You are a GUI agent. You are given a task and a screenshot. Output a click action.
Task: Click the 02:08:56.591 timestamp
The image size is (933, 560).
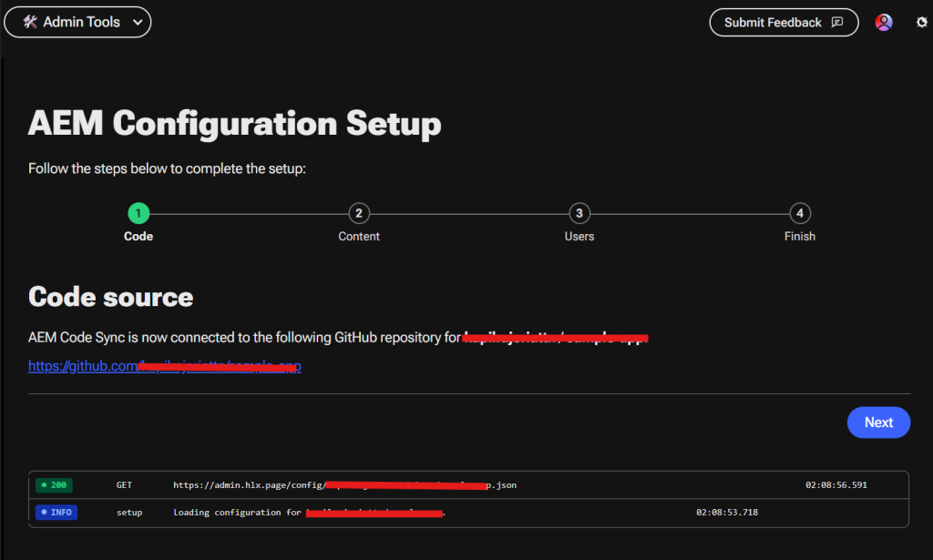836,485
